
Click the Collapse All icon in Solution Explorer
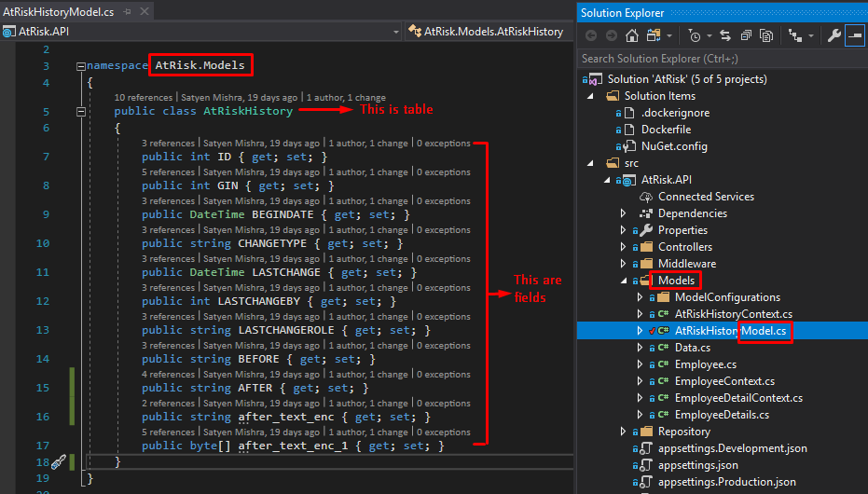[744, 35]
